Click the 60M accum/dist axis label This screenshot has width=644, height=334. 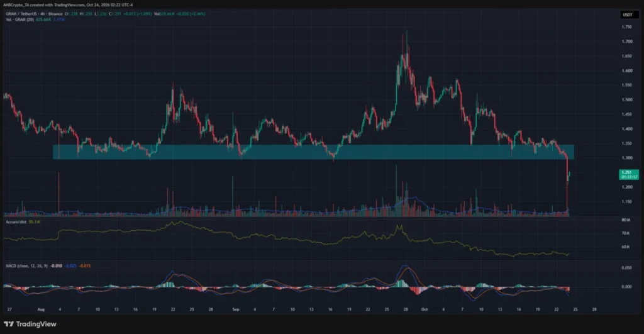coord(626,247)
